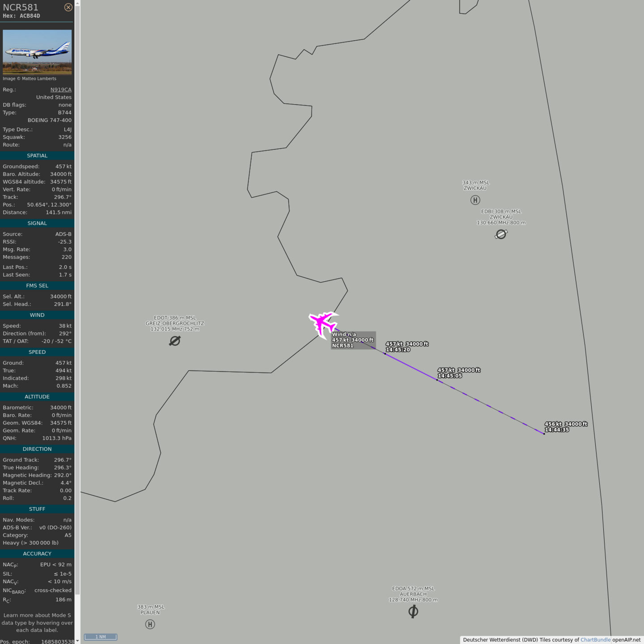Click the SPATIAL section header

(37, 156)
